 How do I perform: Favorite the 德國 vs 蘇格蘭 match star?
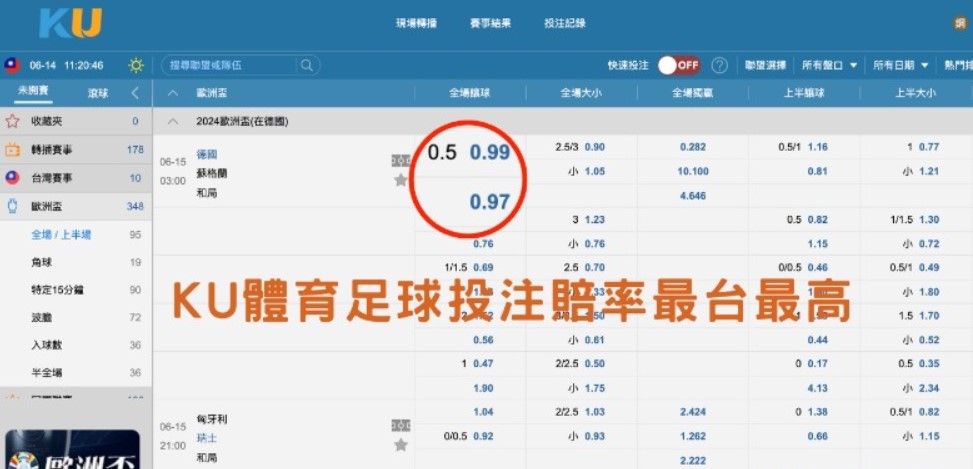coord(401,180)
